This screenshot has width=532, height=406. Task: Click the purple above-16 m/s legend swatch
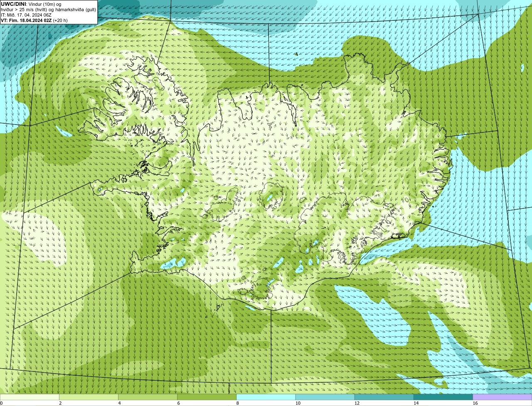click(502, 397)
